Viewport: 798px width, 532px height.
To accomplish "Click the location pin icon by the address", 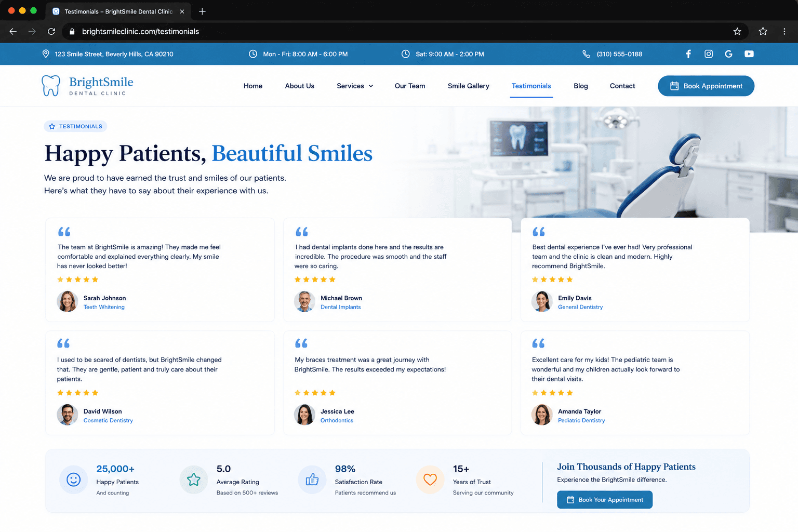I will (46, 54).
